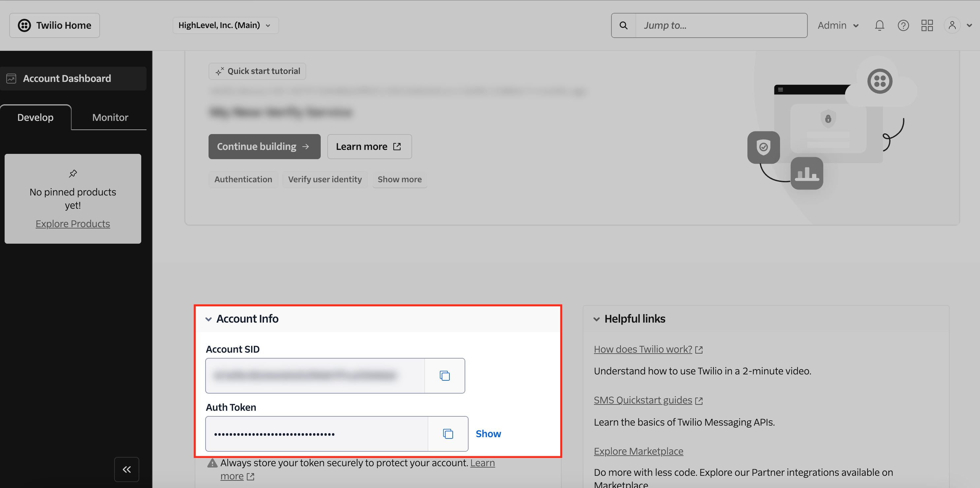Click the Jump to search field
This screenshot has width=980, height=488.
721,25
